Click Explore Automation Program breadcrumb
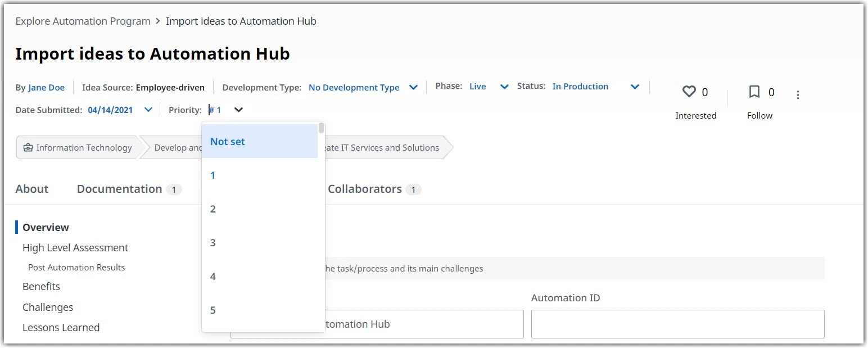This screenshot has width=868, height=348. [x=83, y=21]
